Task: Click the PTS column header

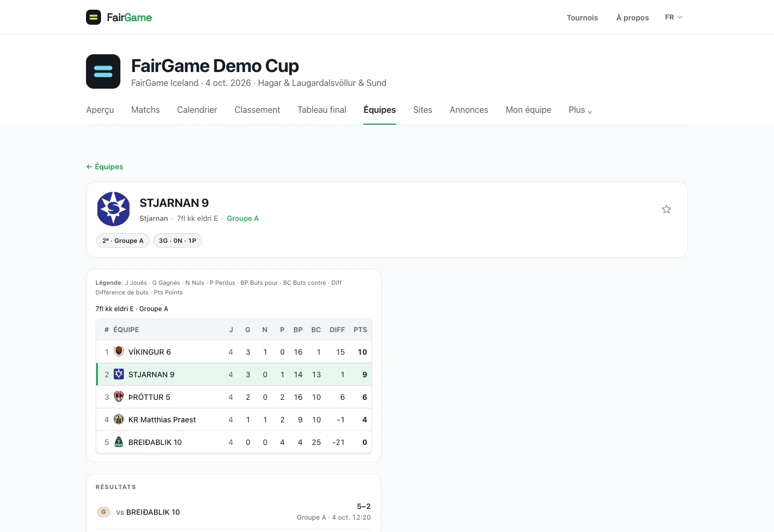Action: 361,330
